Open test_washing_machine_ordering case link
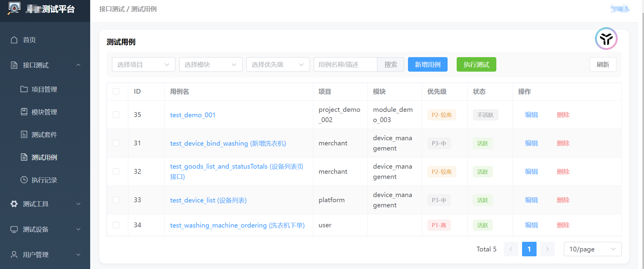The image size is (644, 269). 237,225
